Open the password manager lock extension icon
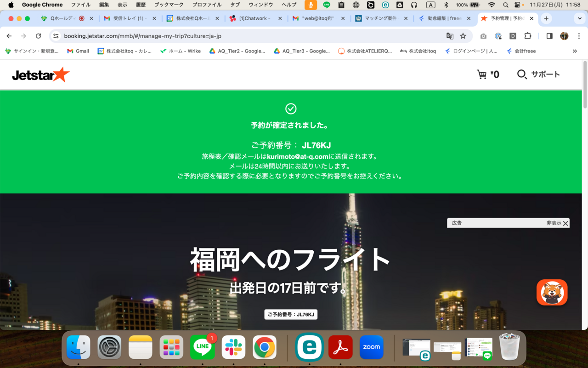The image size is (588, 368). 498,36
